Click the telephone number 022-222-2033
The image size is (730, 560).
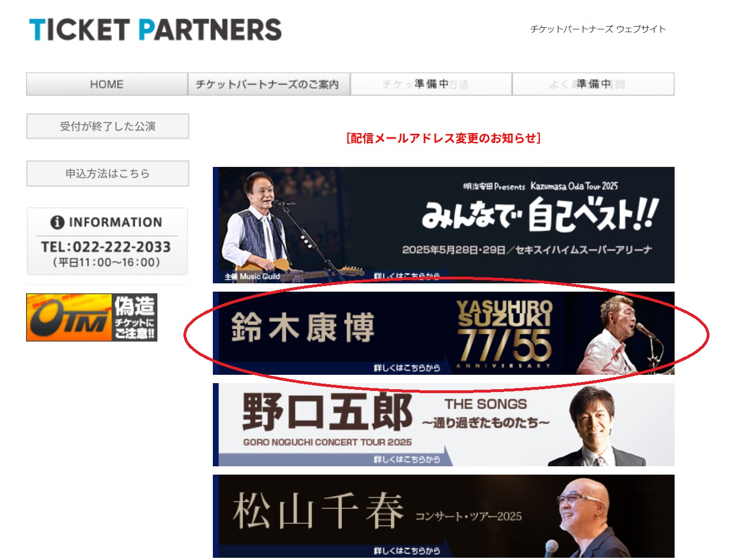[x=121, y=247]
